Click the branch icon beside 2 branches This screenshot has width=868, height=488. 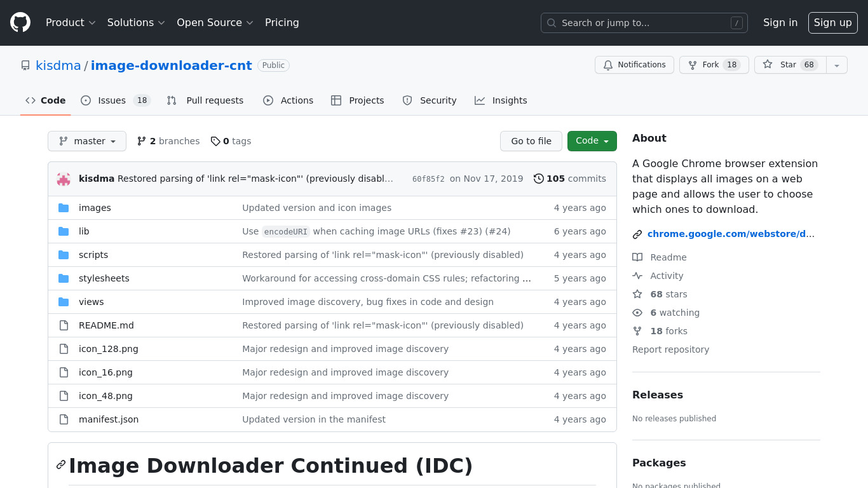coord(142,141)
